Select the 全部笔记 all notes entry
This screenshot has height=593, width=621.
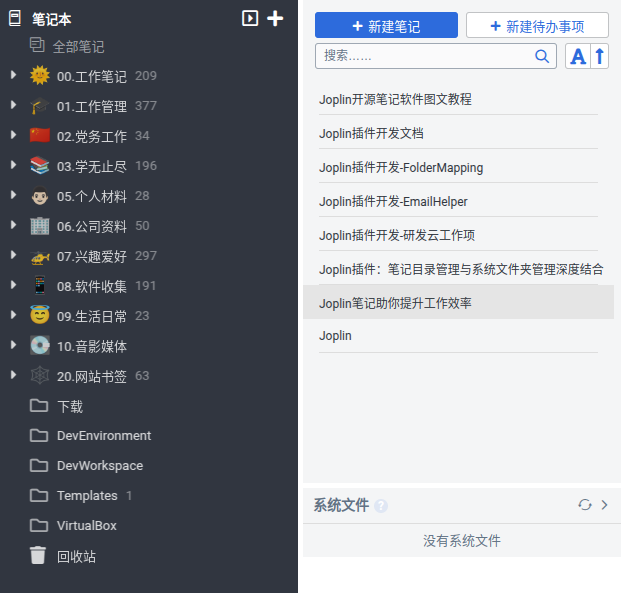78,47
